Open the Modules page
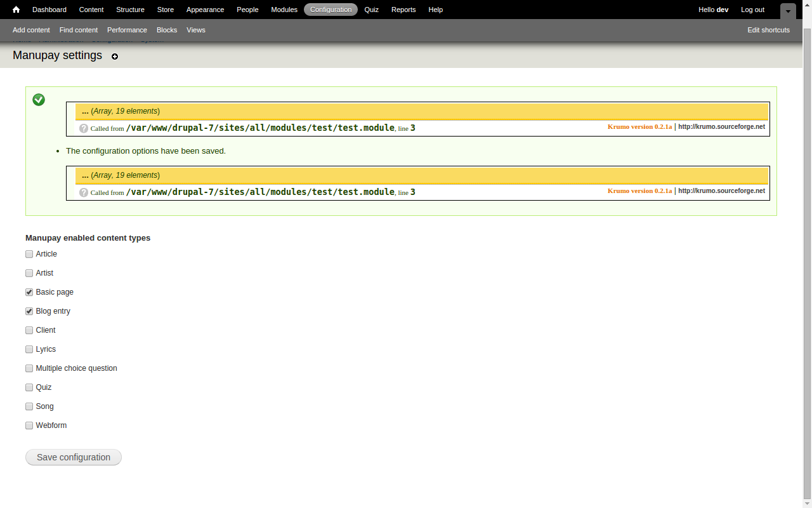This screenshot has width=812, height=508. tap(284, 10)
